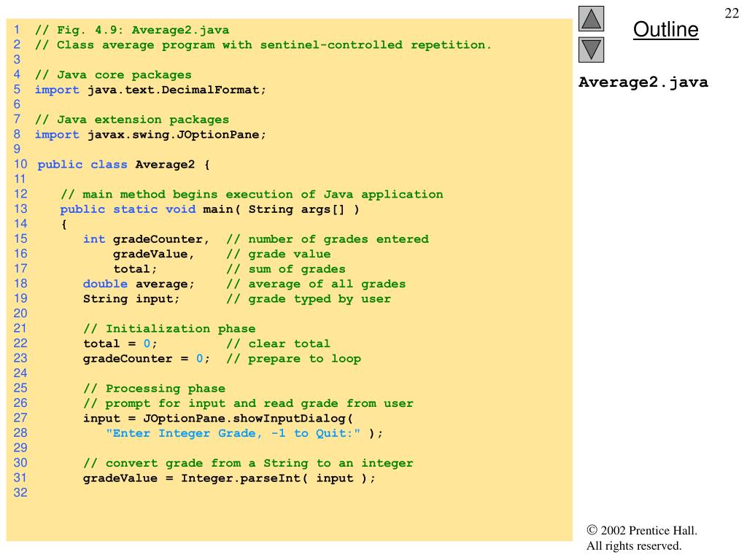Click the comment "// clear total"
The height and width of the screenshot is (560, 747).
tap(278, 343)
